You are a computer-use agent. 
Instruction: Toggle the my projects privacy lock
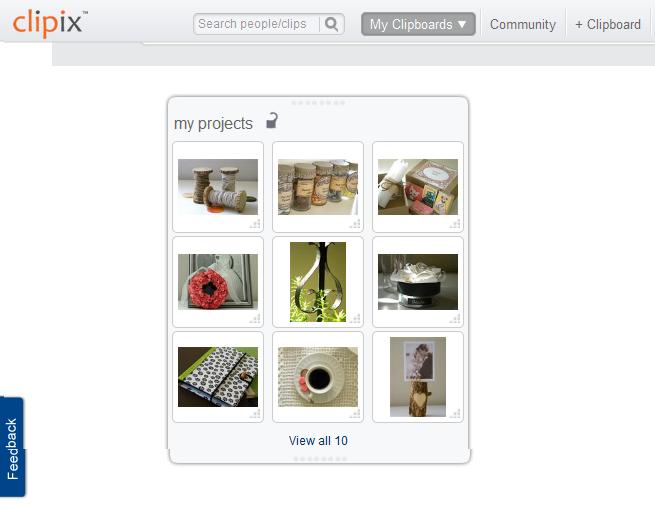pos(272,121)
